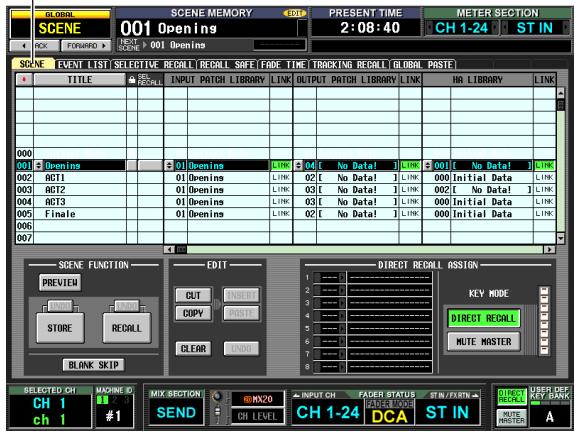Click the scroll-left arrow of the horizontal scrollbar
Screen dimensions: 575x432
point(169,250)
